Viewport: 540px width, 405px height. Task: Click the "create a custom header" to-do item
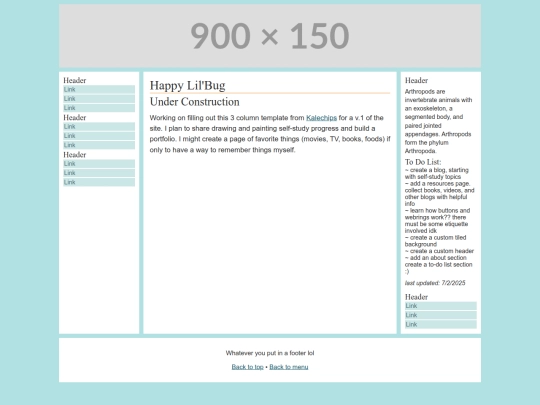(439, 251)
